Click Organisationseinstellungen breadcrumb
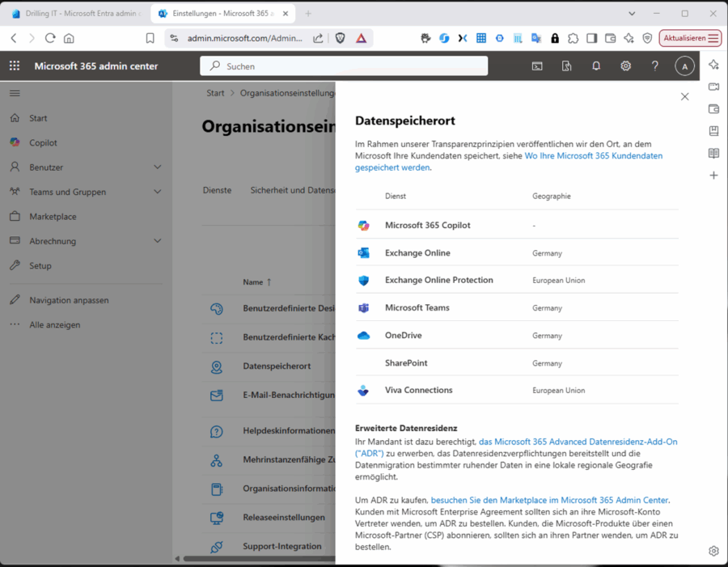The width and height of the screenshot is (728, 567). click(287, 93)
